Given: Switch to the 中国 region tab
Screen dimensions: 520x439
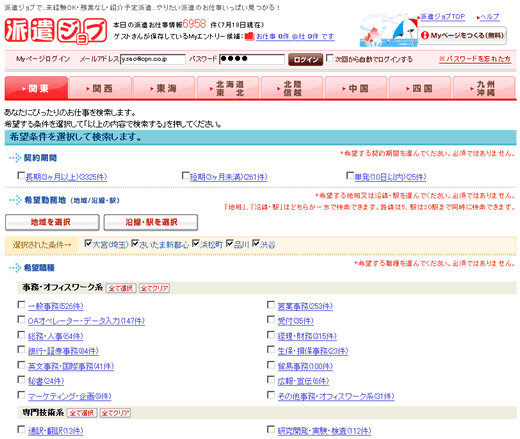Looking at the screenshot, I should [356, 88].
